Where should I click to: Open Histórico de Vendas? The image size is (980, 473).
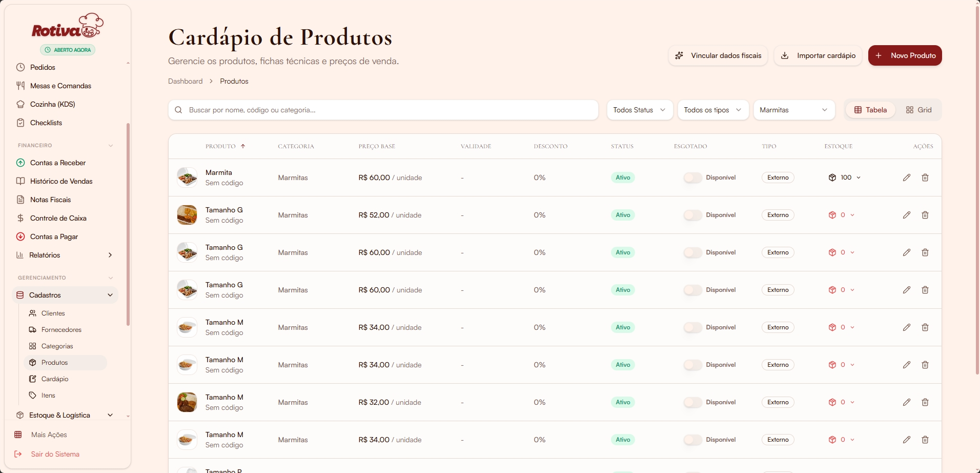point(61,181)
